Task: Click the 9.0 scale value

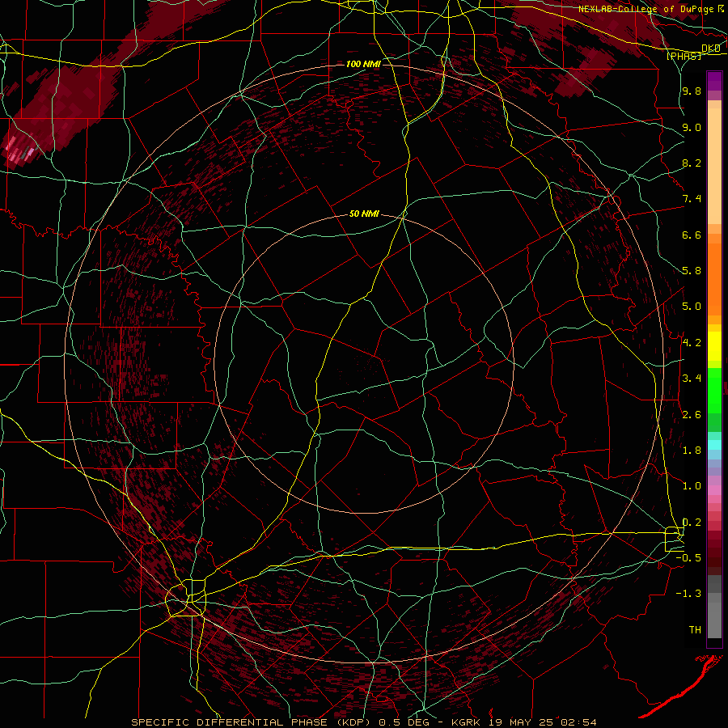Action: coord(692,127)
